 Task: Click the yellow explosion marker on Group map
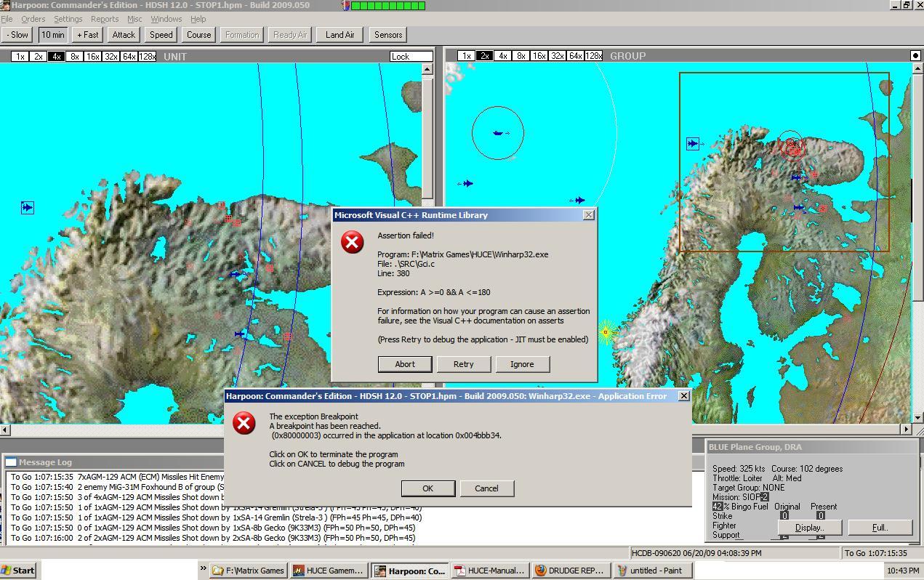(x=606, y=332)
